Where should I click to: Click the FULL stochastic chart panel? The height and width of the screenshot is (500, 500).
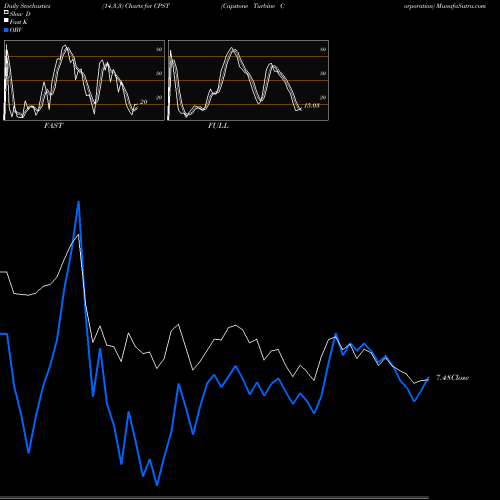pyautogui.click(x=248, y=80)
